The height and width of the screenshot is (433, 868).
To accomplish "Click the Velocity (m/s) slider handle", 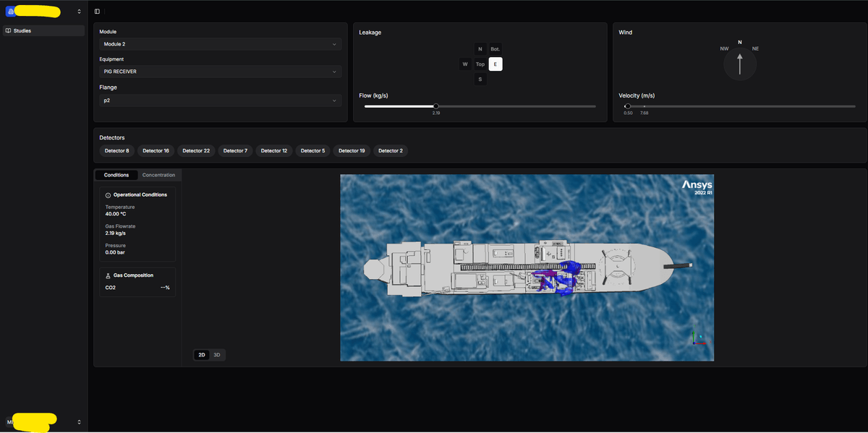I will click(x=627, y=106).
